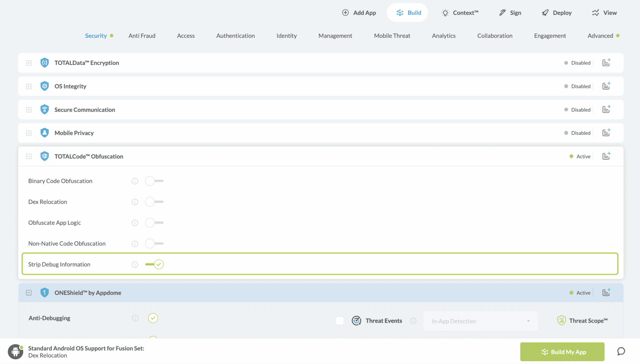The height and width of the screenshot is (364, 640).
Task: Click the Android robot icon in footer
Action: click(15, 352)
